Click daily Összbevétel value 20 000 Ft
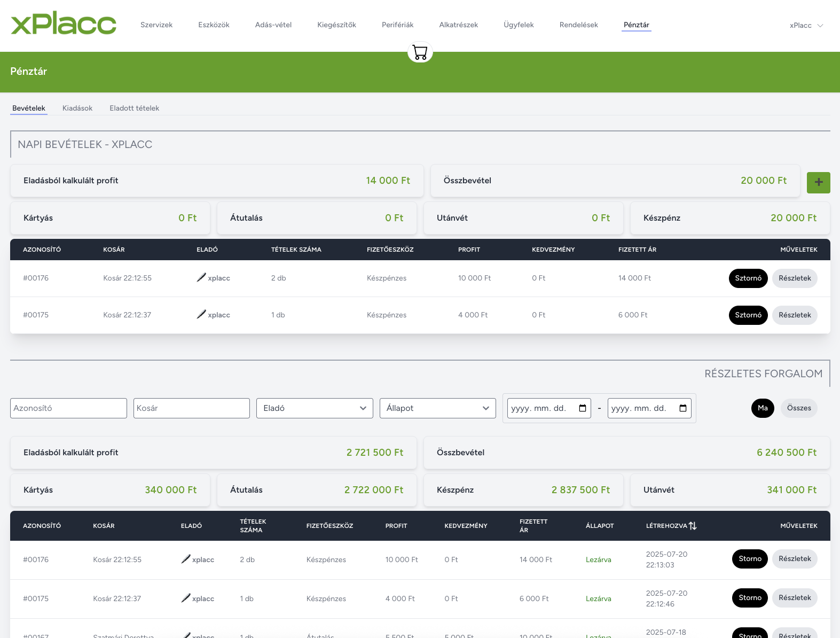 [x=764, y=181]
